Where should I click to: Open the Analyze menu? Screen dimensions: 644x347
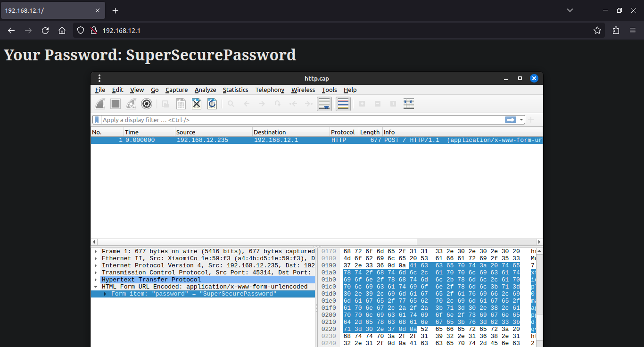click(205, 90)
